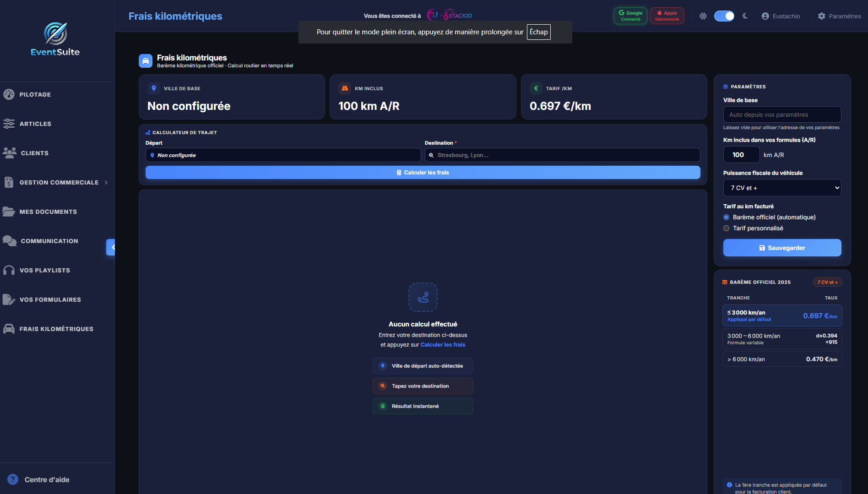Image resolution: width=868 pixels, height=494 pixels.
Task: Click Apple Déconnecté status button
Action: (x=667, y=16)
